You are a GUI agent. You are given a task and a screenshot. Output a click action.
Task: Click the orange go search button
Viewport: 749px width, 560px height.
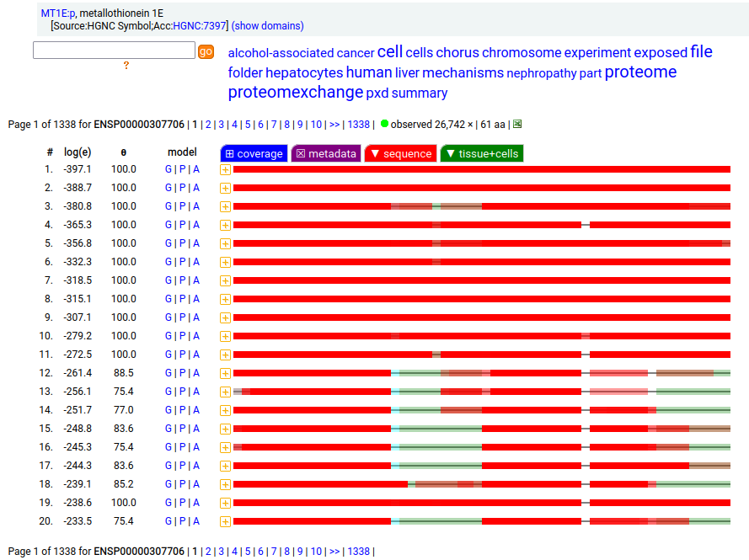point(206,51)
